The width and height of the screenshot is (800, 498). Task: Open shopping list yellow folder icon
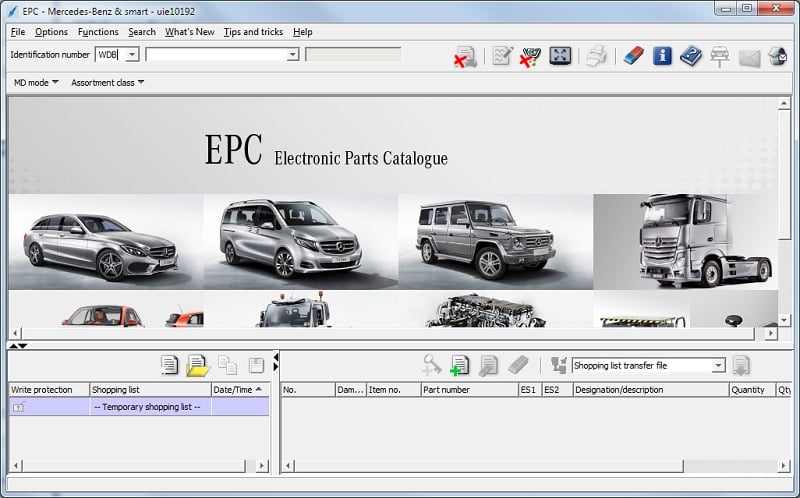pyautogui.click(x=198, y=365)
